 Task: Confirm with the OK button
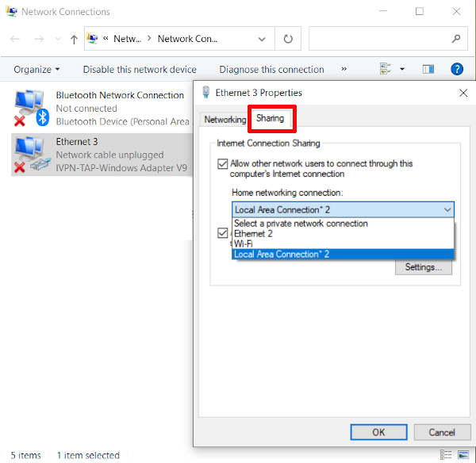pyautogui.click(x=378, y=432)
